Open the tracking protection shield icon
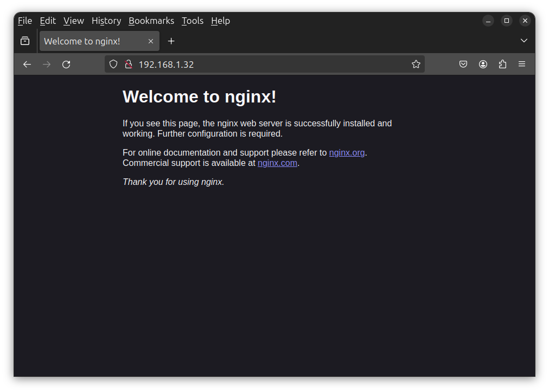Image resolution: width=549 pixels, height=392 pixels. point(113,64)
